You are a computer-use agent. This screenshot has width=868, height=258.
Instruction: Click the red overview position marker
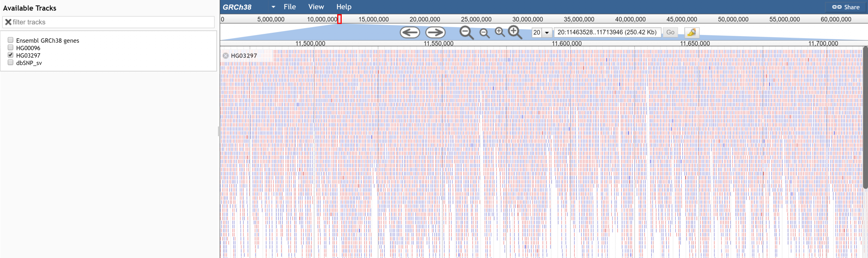pos(339,19)
